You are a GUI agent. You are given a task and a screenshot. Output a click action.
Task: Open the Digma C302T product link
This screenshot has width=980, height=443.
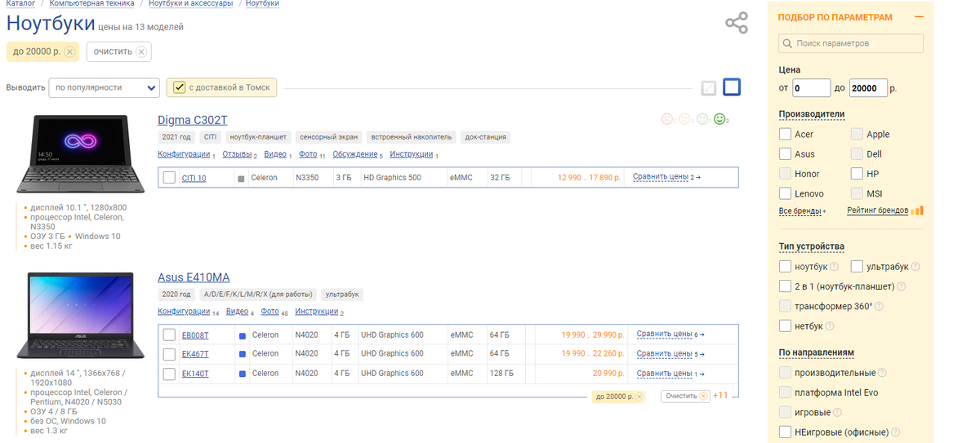coord(193,120)
